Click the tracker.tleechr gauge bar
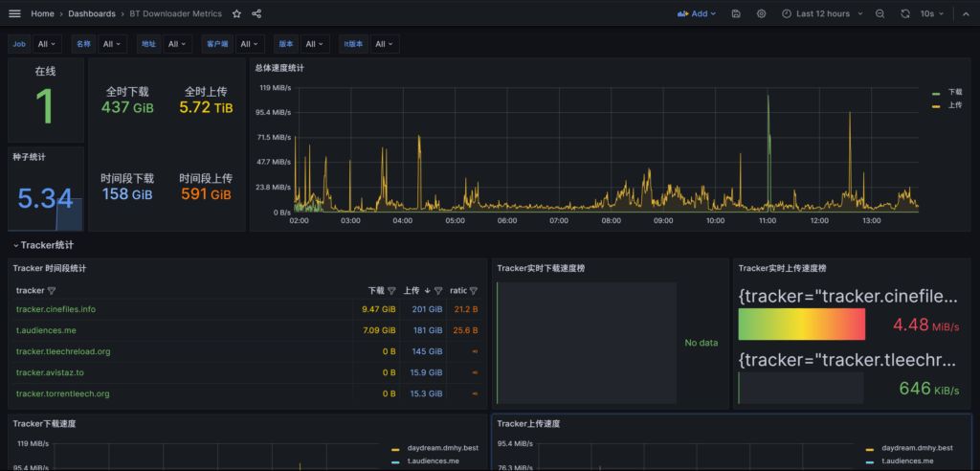 click(x=801, y=388)
